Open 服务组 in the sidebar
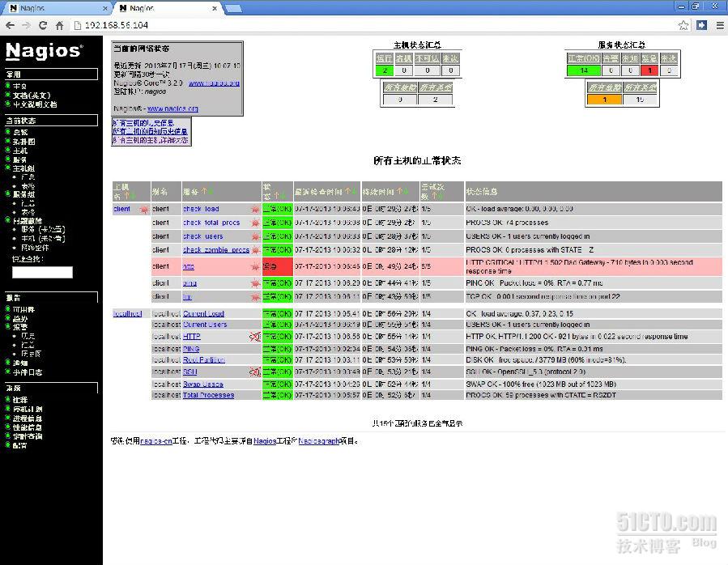The image size is (728, 565). click(23, 194)
